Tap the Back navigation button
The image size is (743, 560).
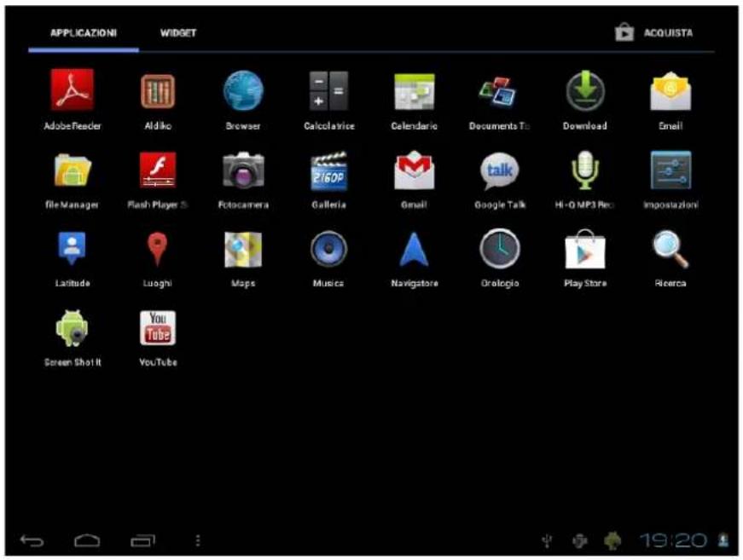tap(32, 540)
